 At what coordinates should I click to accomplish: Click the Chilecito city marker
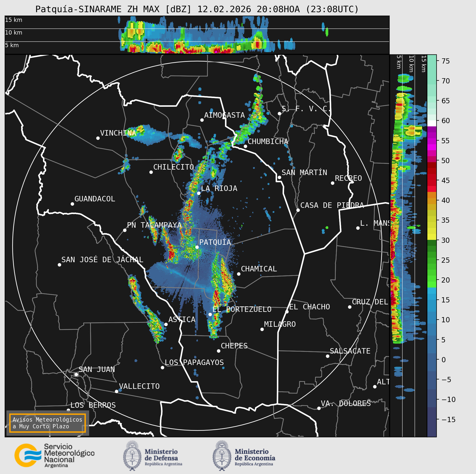[151, 172]
